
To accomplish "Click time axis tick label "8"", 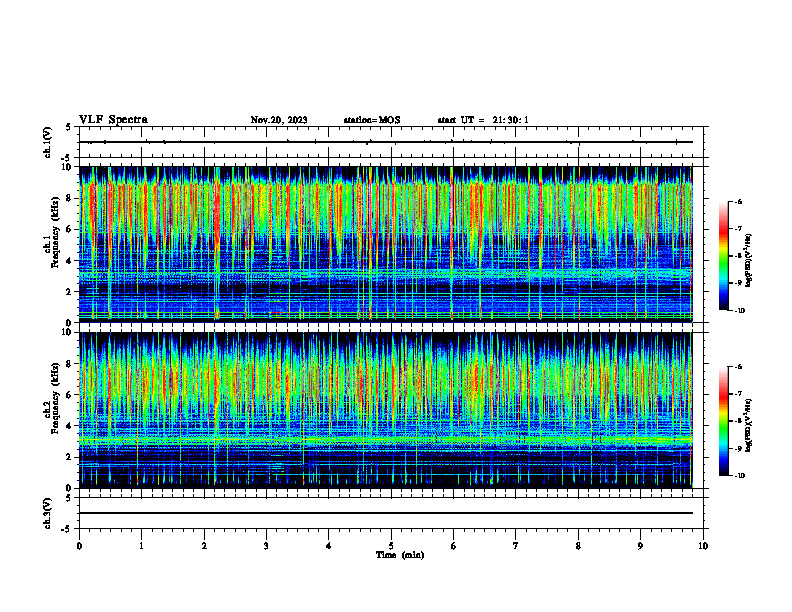I will coord(578,546).
